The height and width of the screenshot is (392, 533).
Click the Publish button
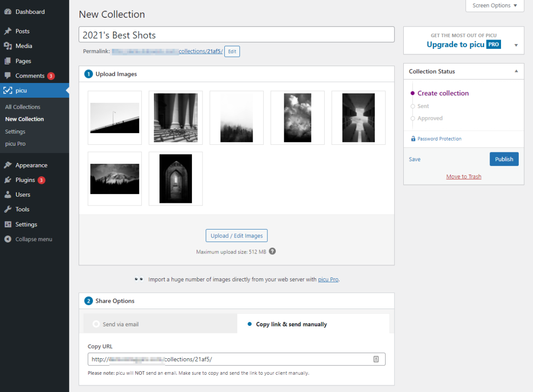coord(504,159)
